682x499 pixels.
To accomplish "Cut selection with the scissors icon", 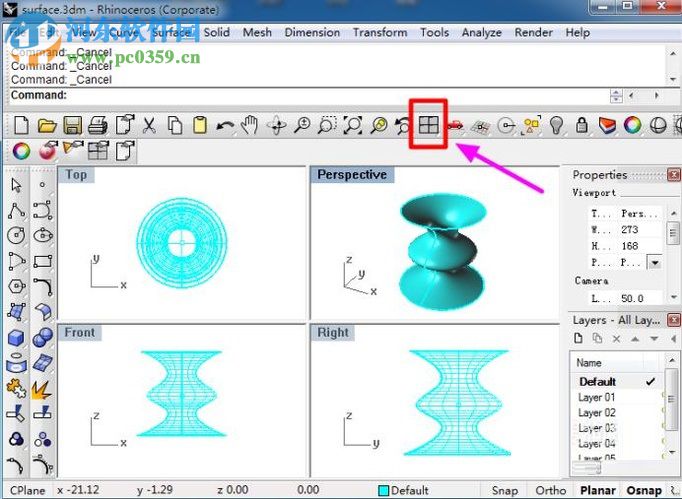I will (x=149, y=126).
